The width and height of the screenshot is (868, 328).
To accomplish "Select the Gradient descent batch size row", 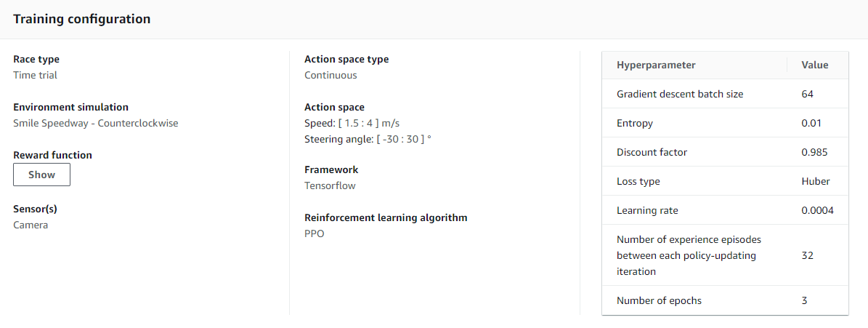I will click(679, 94).
